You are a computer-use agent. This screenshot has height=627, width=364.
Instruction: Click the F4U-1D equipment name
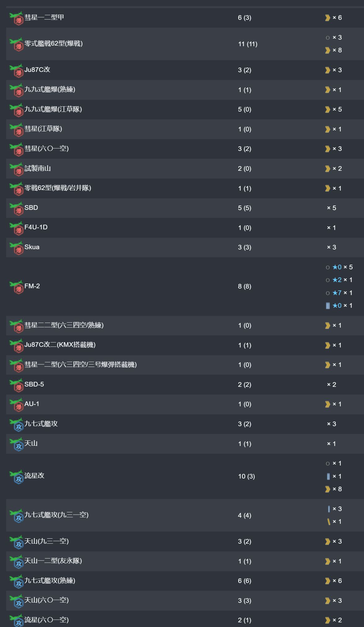pyautogui.click(x=36, y=227)
